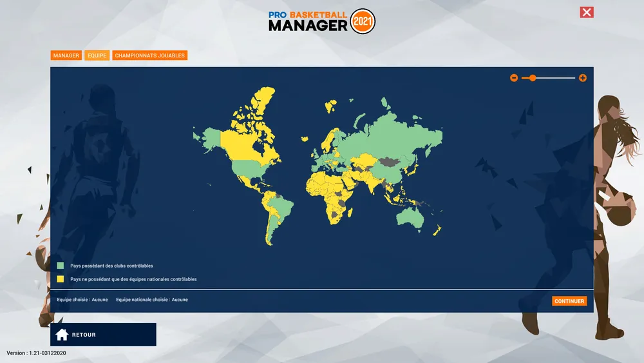Image resolution: width=644 pixels, height=363 pixels.
Task: Open the MANAGER tab
Action: point(66,55)
